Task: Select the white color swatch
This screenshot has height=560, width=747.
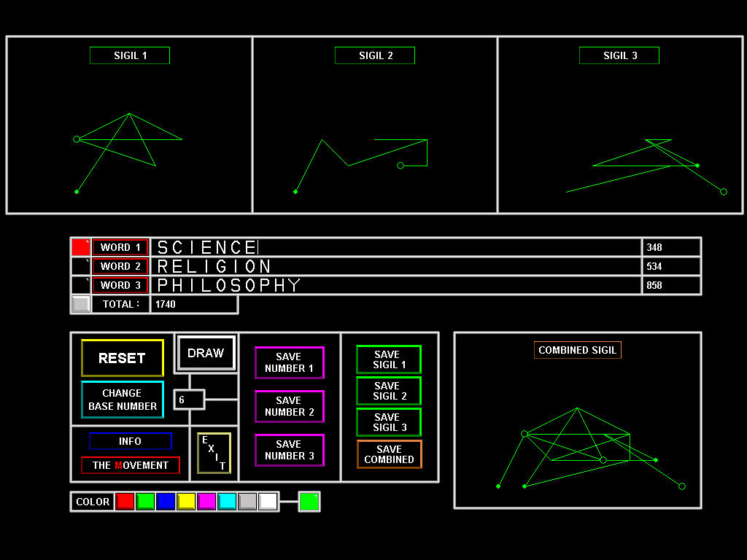Action: coord(268,502)
